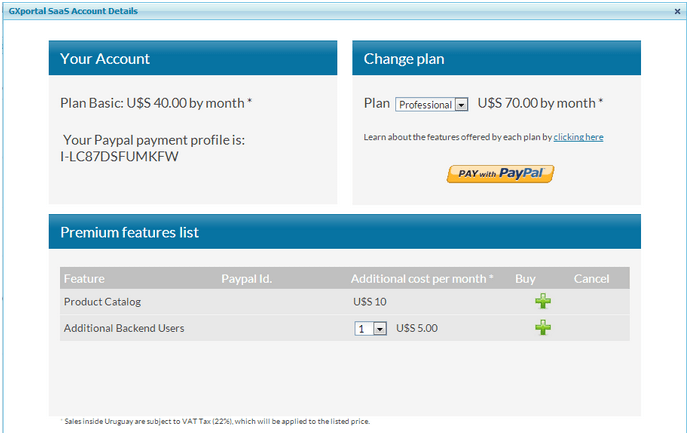Click the Paypal Id. column header

tap(246, 279)
